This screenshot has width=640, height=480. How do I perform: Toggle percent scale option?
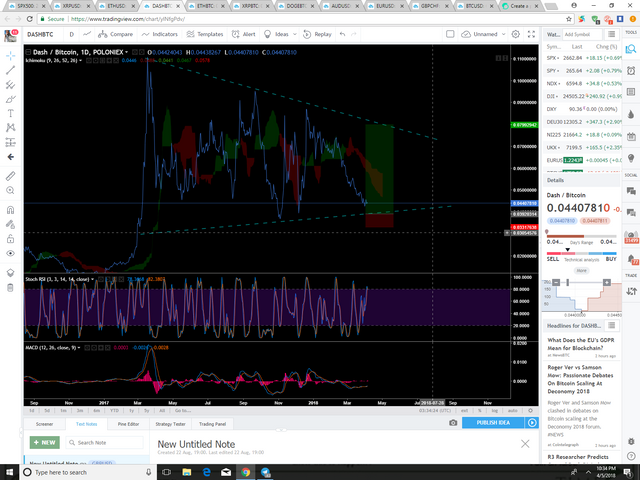pyautogui.click(x=480, y=411)
